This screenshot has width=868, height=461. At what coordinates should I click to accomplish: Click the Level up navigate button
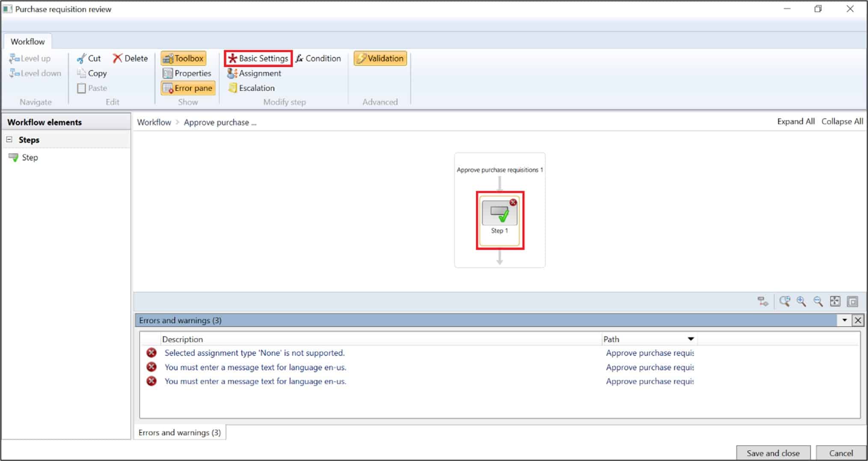pyautogui.click(x=30, y=59)
